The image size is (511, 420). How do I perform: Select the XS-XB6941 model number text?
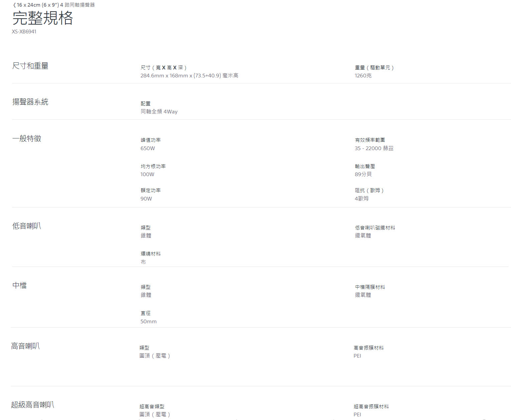[24, 32]
